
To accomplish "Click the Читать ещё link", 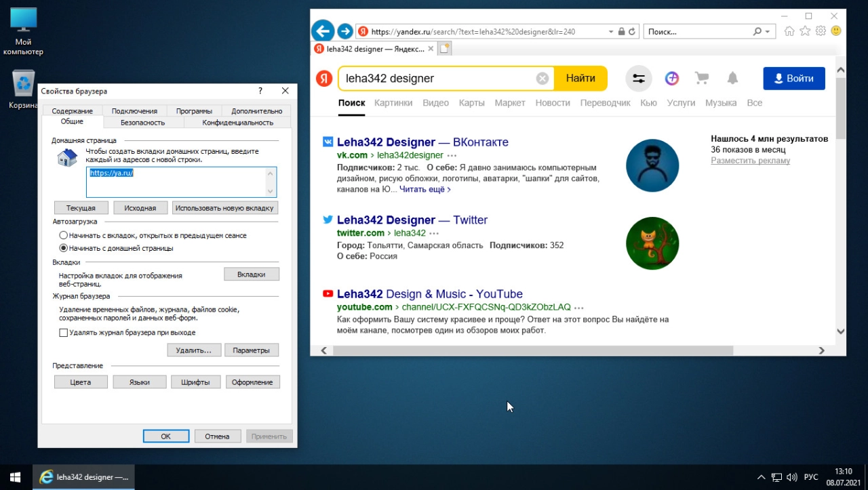I will [x=425, y=189].
